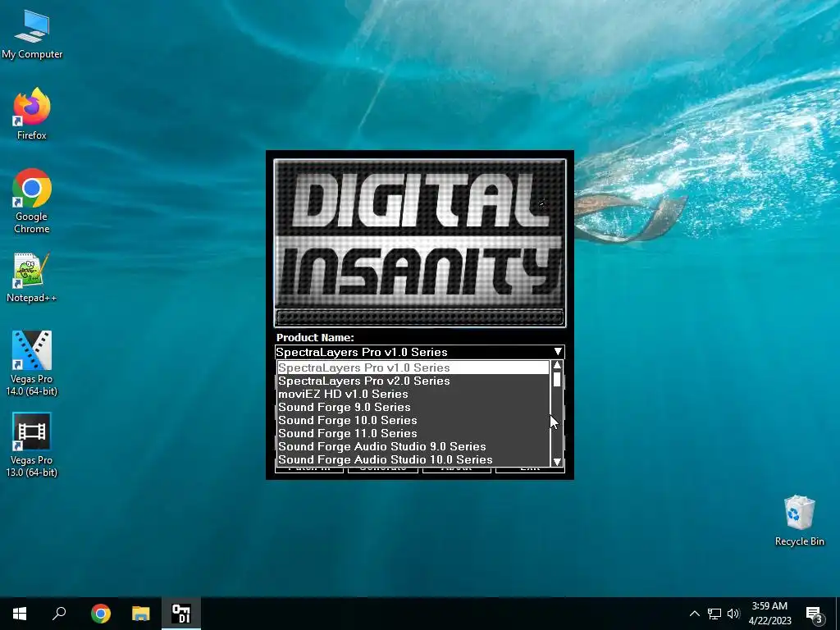
Task: Open Chrome from the taskbar
Action: (x=101, y=614)
